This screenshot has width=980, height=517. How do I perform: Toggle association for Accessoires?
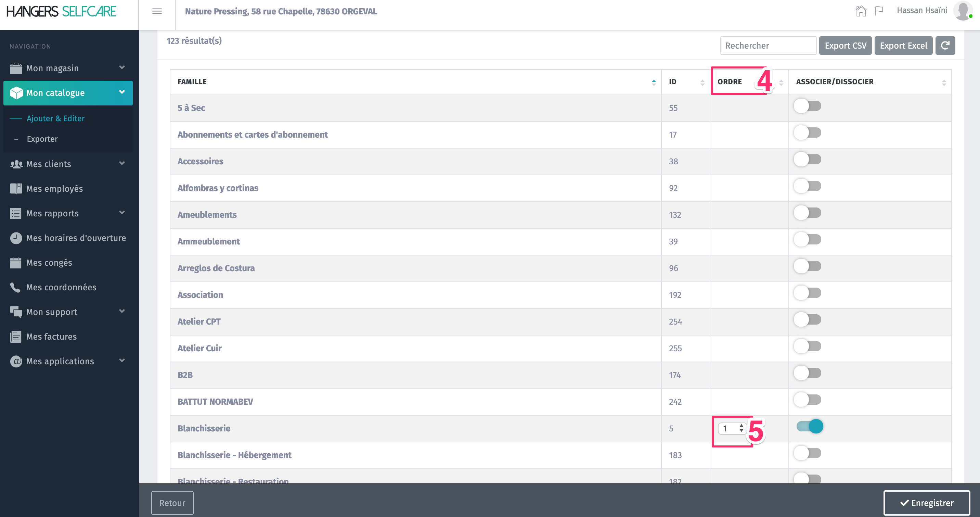coord(807,160)
